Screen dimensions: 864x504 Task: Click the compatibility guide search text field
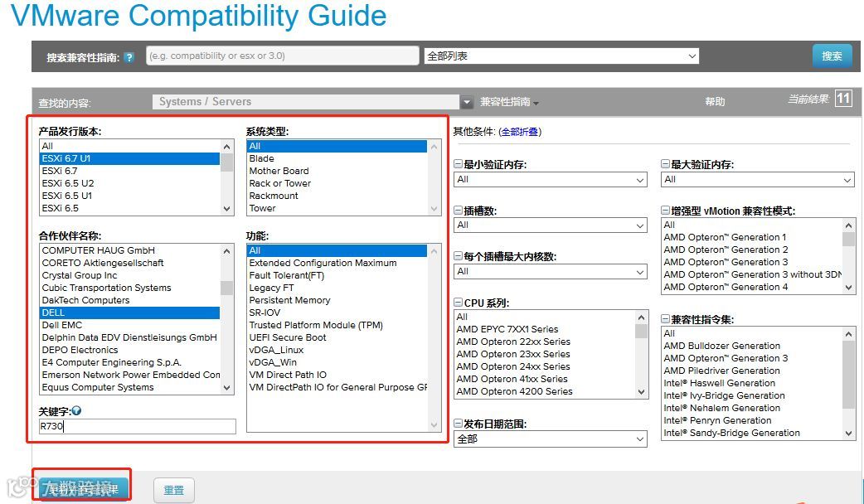tap(283, 56)
